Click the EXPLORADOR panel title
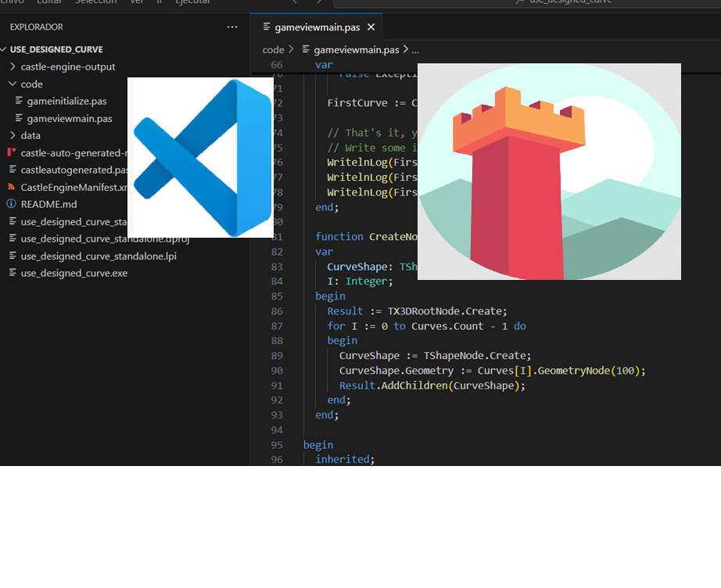Viewport: 721px width, 588px height. coord(36,27)
